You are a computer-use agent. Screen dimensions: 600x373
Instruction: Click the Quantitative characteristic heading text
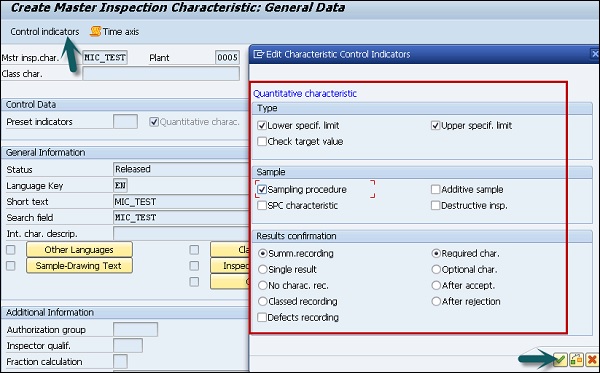coord(305,94)
